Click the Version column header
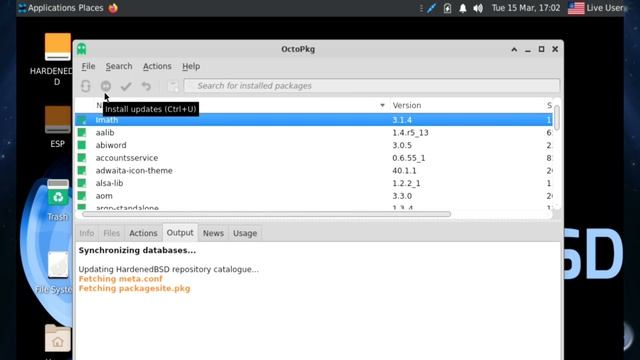 click(x=466, y=105)
